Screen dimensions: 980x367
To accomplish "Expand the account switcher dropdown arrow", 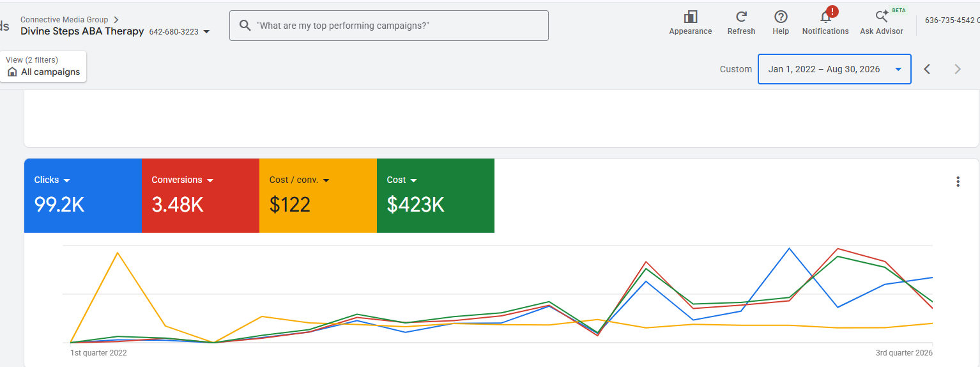I will (x=206, y=32).
